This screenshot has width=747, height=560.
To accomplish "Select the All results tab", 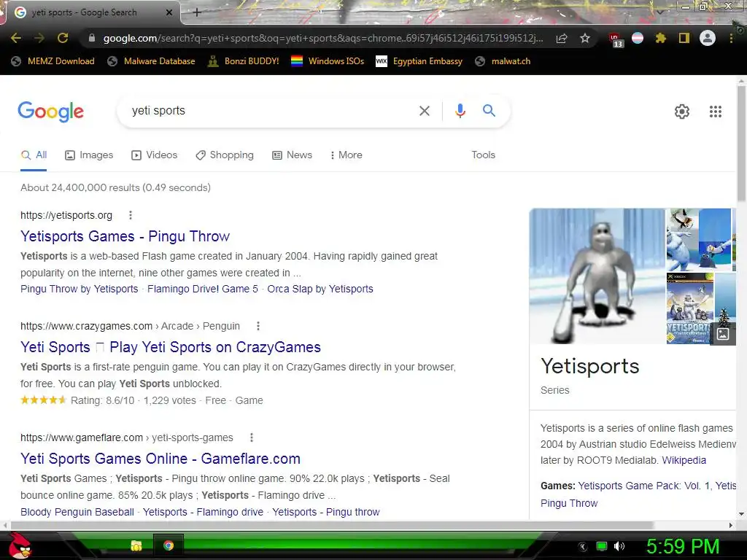I will (x=34, y=155).
